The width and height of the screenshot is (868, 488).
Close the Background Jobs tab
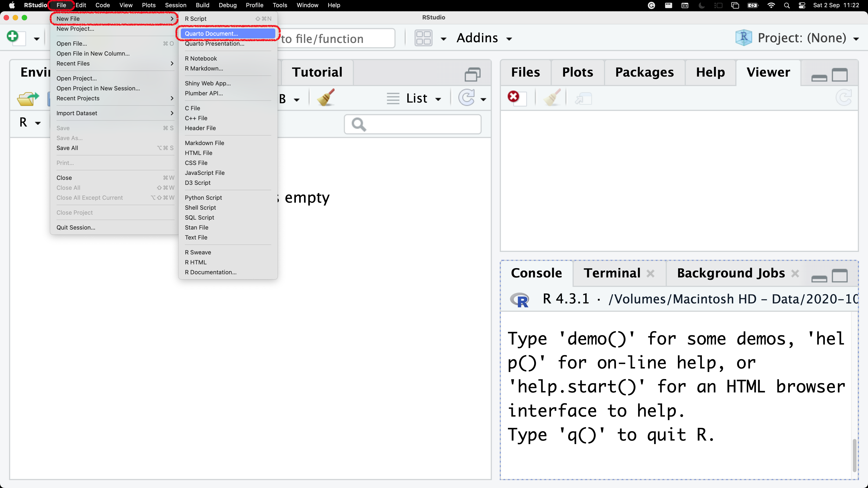pos(795,273)
